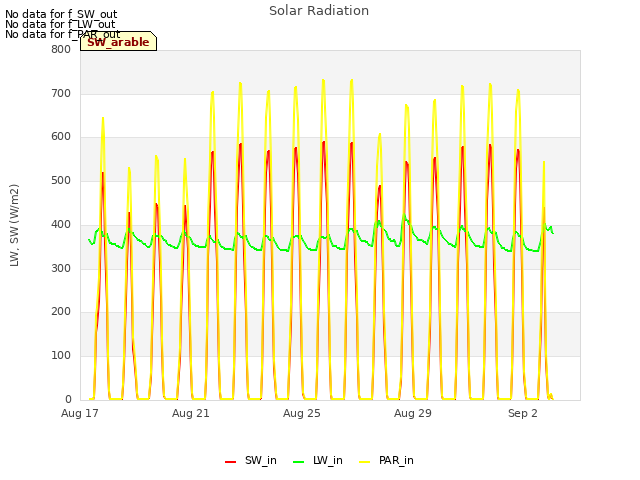
Task: Click the green LW_in legend color marker
Action: [x=299, y=462]
